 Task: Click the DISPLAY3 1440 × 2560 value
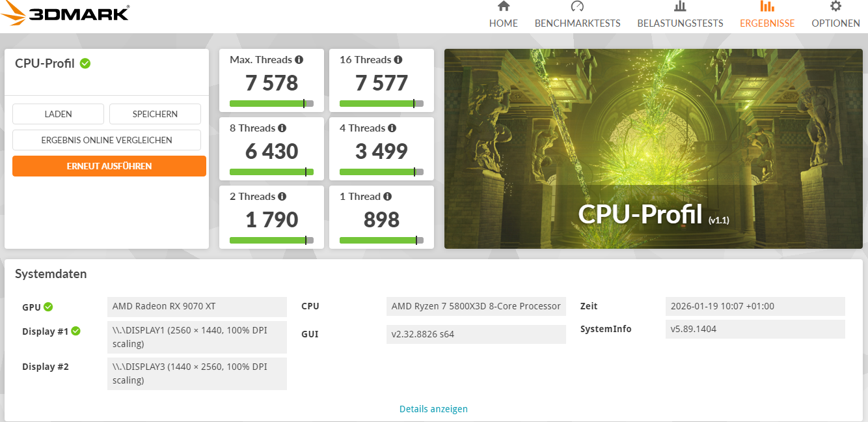197,373
